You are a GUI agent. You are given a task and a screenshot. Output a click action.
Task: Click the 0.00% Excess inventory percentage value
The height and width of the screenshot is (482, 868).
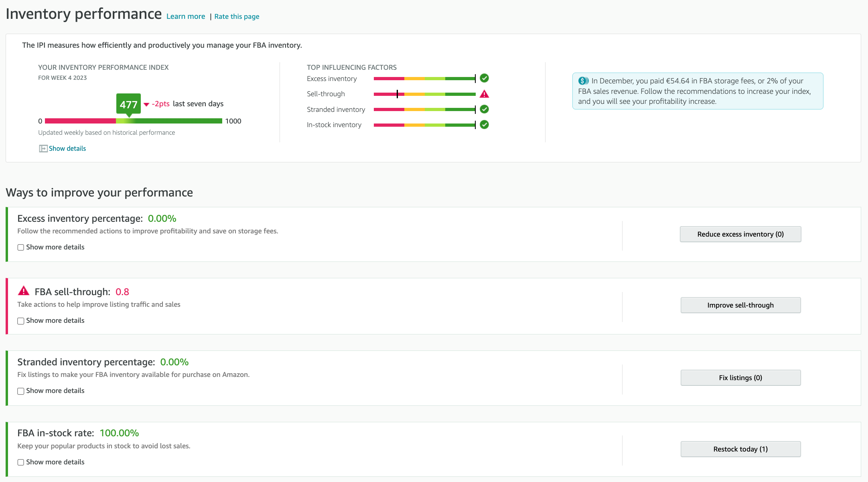(162, 219)
